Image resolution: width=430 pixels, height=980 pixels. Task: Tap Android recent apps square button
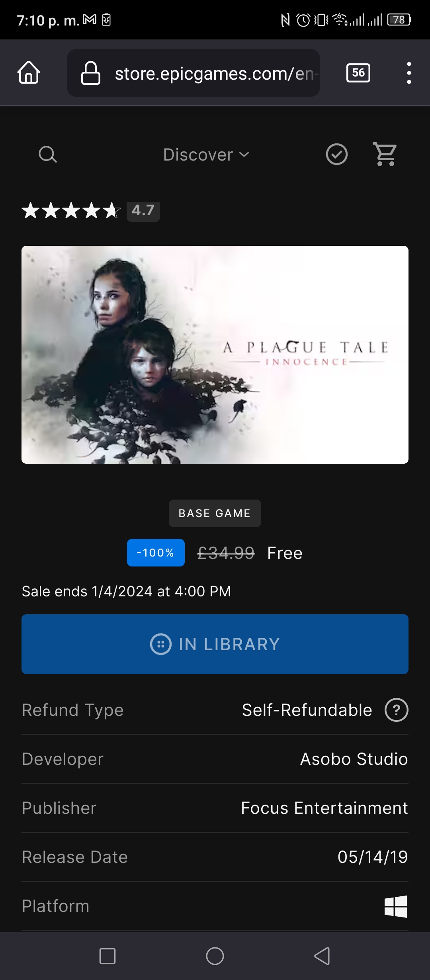tap(107, 956)
